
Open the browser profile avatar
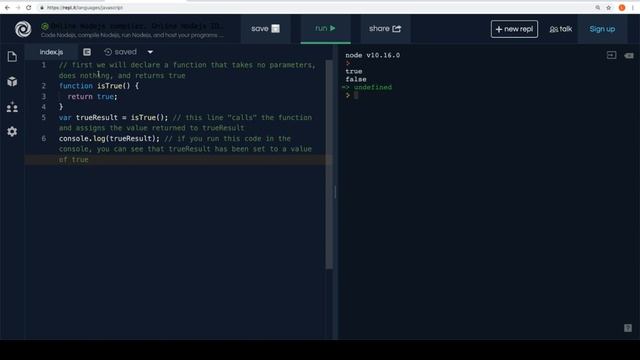click(x=622, y=7)
